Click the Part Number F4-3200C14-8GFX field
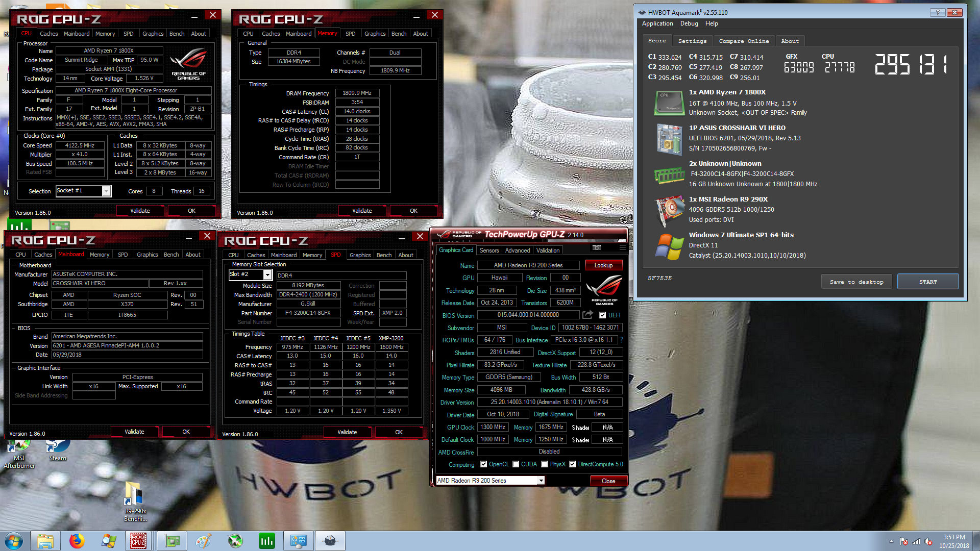 point(308,313)
